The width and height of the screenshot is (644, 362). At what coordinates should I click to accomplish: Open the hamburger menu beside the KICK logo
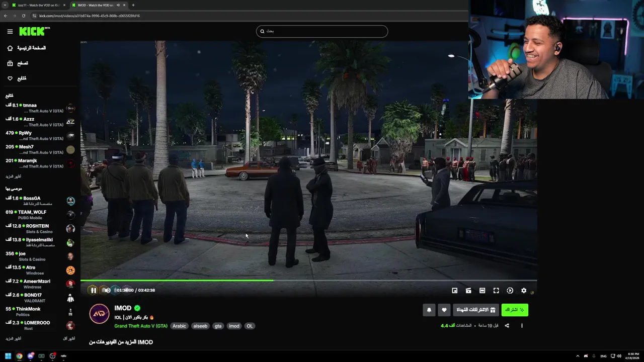pos(10,31)
